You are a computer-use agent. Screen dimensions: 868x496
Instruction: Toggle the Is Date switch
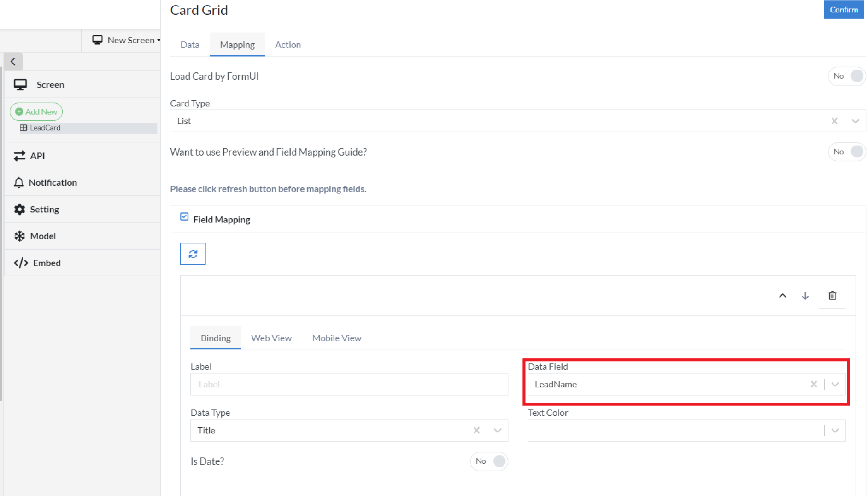coord(489,461)
